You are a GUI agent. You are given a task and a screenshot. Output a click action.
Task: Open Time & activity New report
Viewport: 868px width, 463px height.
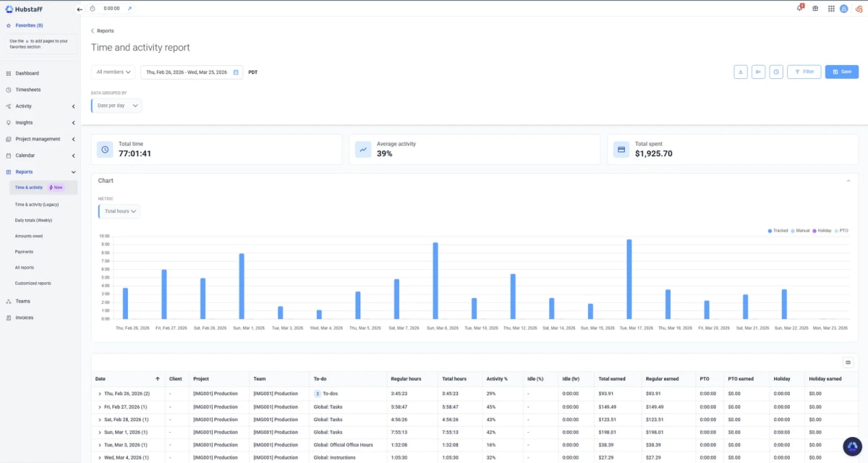(x=43, y=187)
